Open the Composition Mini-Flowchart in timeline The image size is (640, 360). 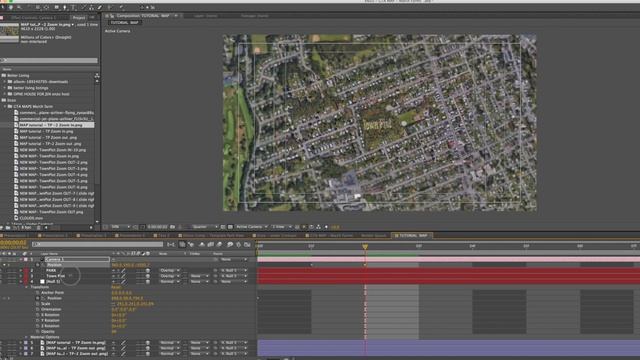(x=171, y=244)
